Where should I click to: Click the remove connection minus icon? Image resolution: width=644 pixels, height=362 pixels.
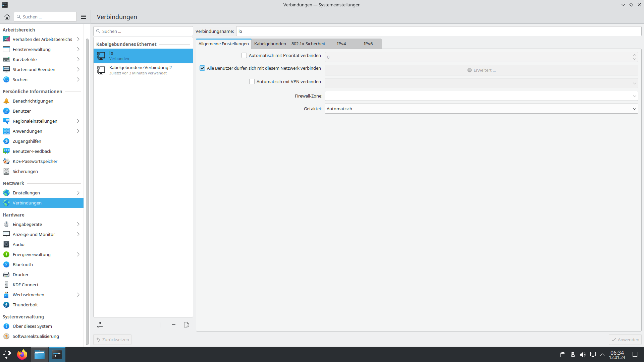click(174, 325)
